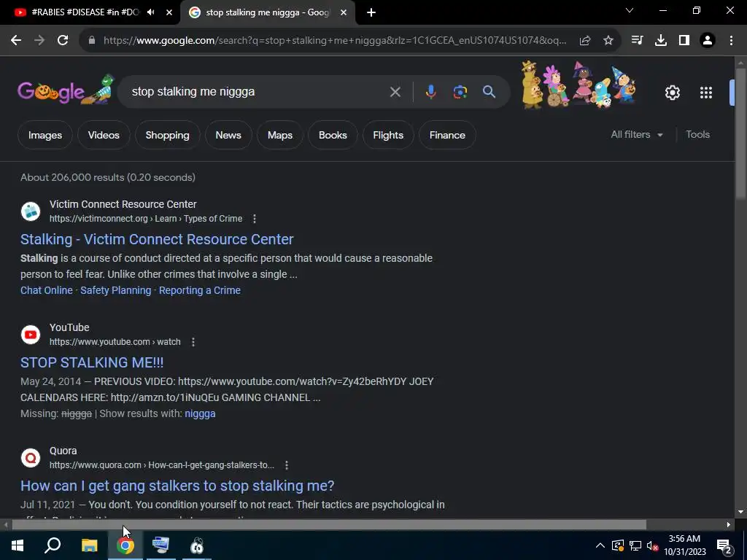Click the horizontal scrollbar right arrow
This screenshot has height=560, width=747.
[729, 525]
